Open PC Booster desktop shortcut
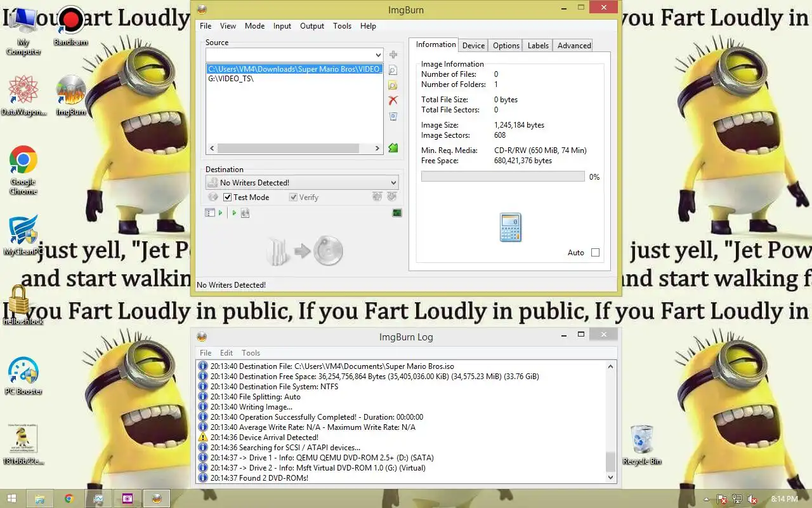 (x=23, y=376)
